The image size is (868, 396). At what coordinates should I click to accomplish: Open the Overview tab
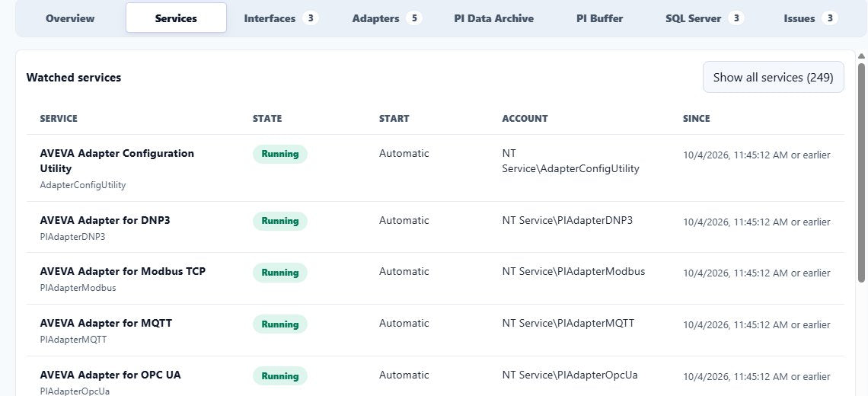(x=70, y=18)
